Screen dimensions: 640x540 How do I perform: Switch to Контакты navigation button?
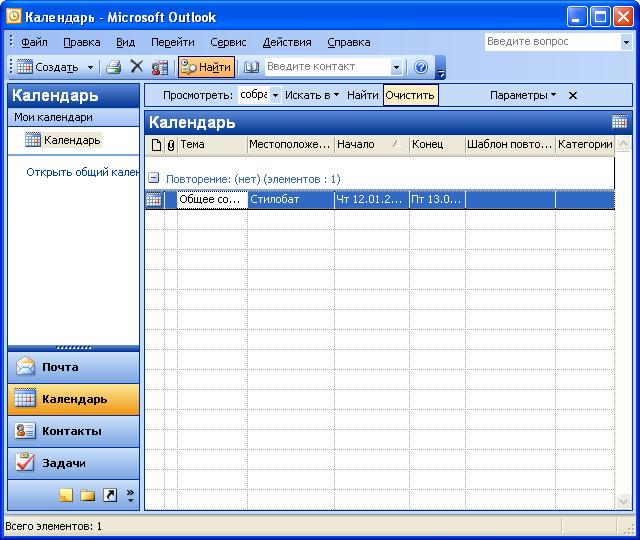coord(73,431)
